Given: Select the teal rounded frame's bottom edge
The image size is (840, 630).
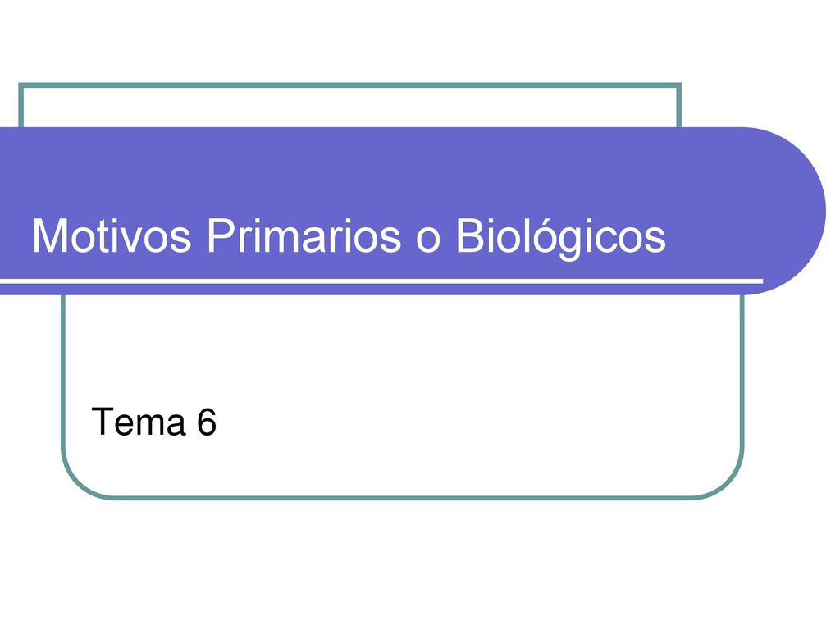Looking at the screenshot, I should coord(402,498).
